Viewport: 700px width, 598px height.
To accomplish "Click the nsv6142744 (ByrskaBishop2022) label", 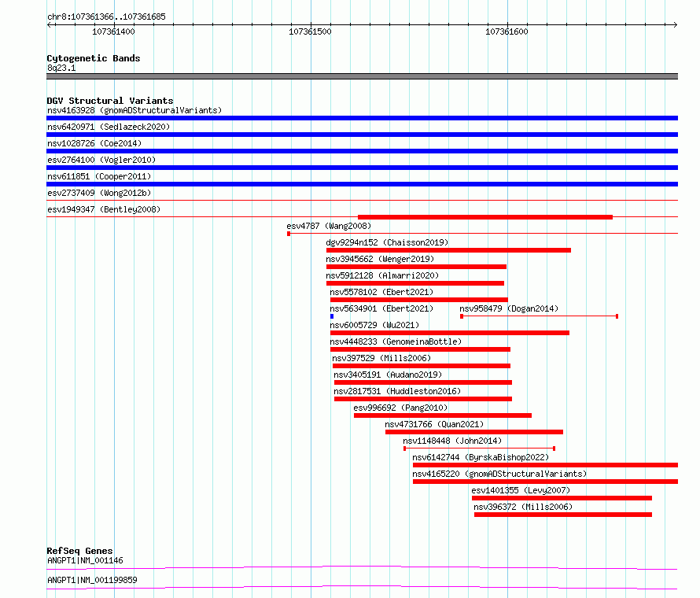I will tap(481, 457).
